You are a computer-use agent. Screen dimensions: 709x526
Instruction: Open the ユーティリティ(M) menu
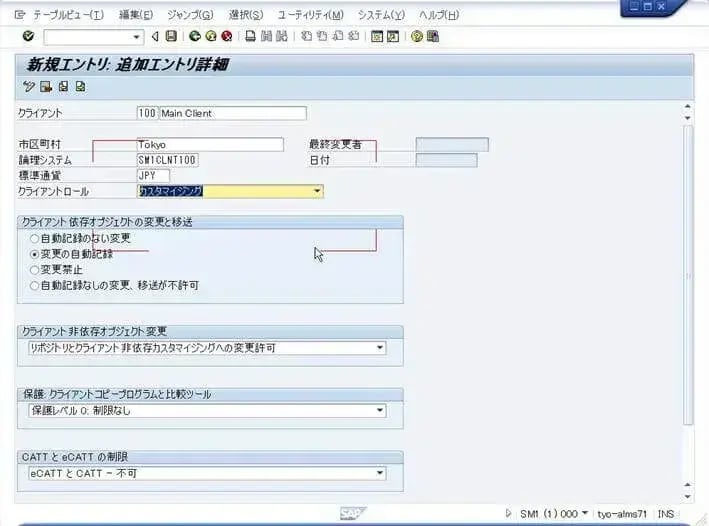pos(311,15)
